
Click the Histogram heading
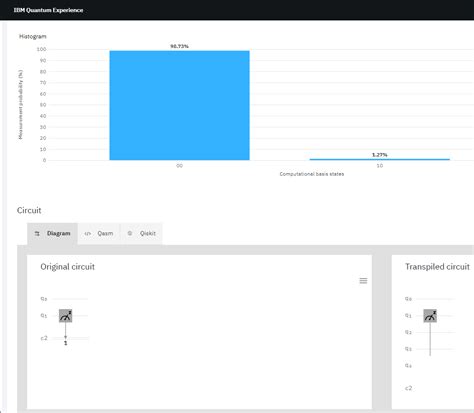pos(33,36)
